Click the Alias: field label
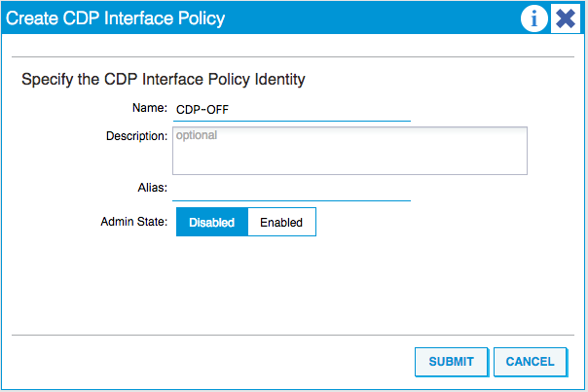This screenshot has height=392, width=588. pos(152,188)
